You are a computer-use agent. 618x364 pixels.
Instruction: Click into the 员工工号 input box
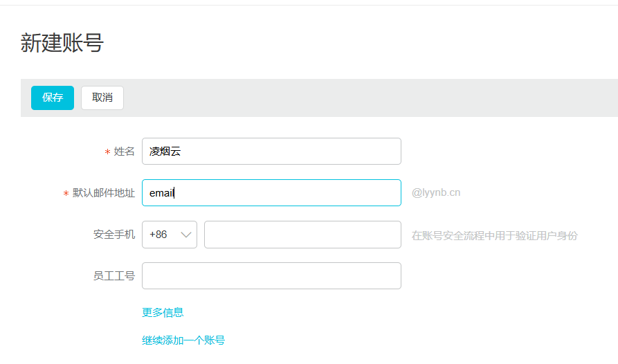[x=271, y=275]
